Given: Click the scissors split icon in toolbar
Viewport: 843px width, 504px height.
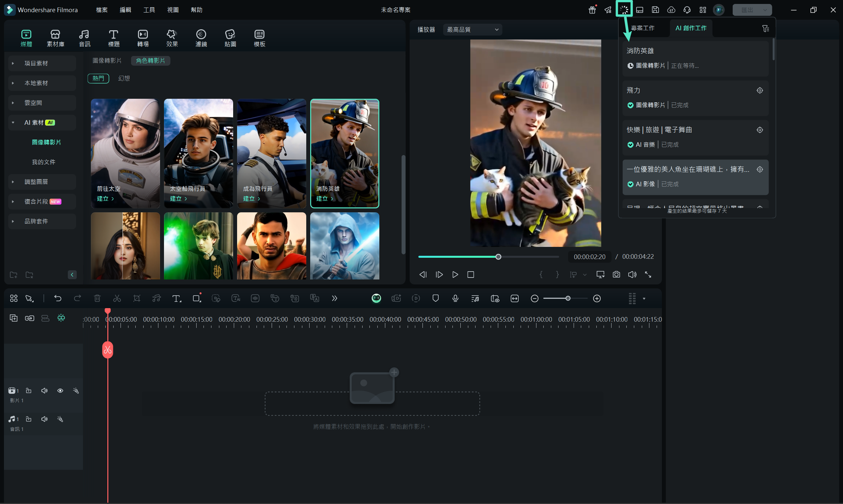Looking at the screenshot, I should pyautogui.click(x=117, y=298).
